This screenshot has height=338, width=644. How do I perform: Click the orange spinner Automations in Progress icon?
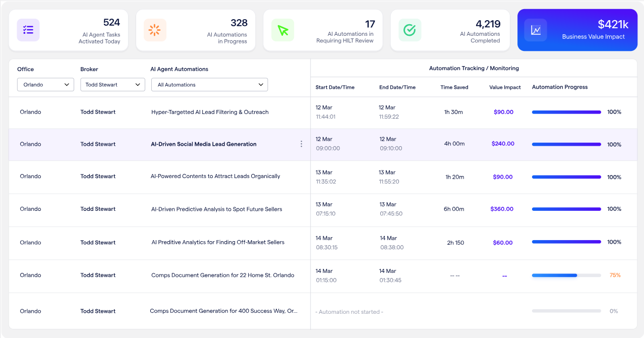click(155, 30)
